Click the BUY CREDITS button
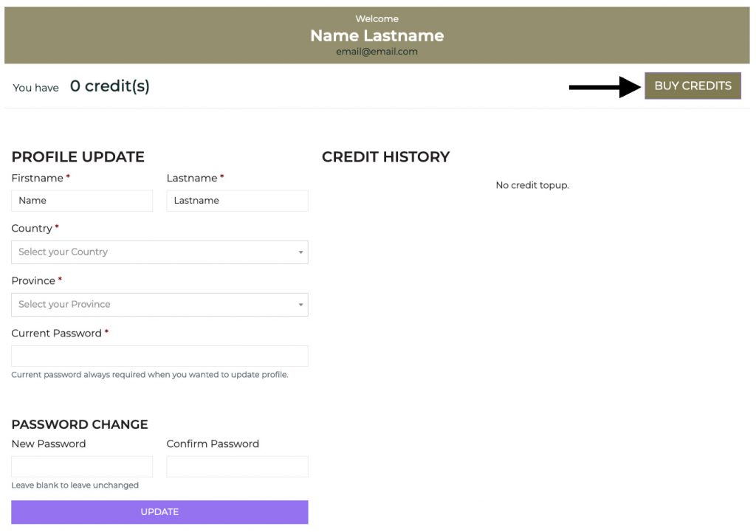The height and width of the screenshot is (532, 756). [x=693, y=86]
